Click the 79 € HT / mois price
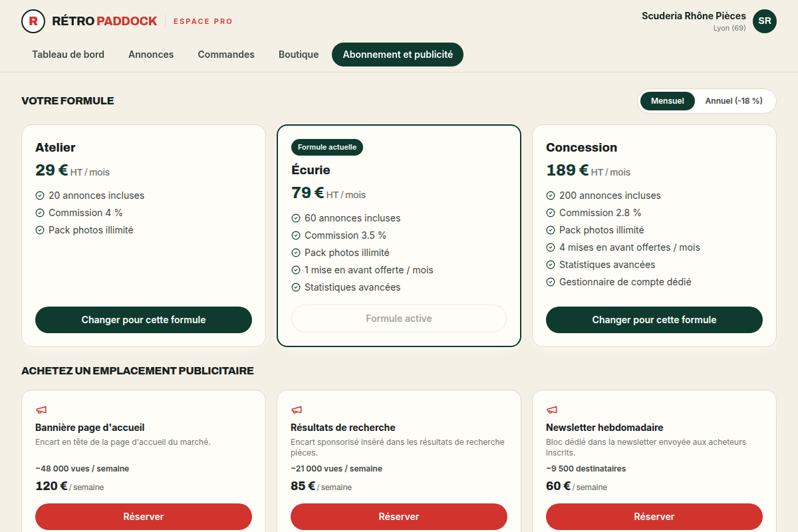The height and width of the screenshot is (532, 798). point(329,194)
